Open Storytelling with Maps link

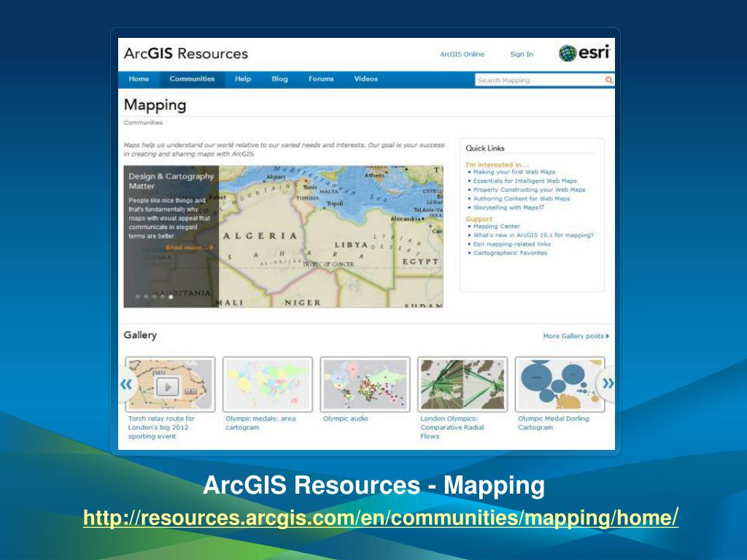[506, 208]
